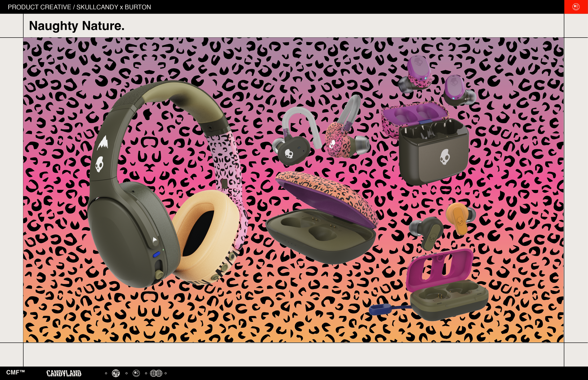Viewport: 588px width, 380px height.
Task: Click the circular CMF badge icon in footer
Action: (x=116, y=373)
